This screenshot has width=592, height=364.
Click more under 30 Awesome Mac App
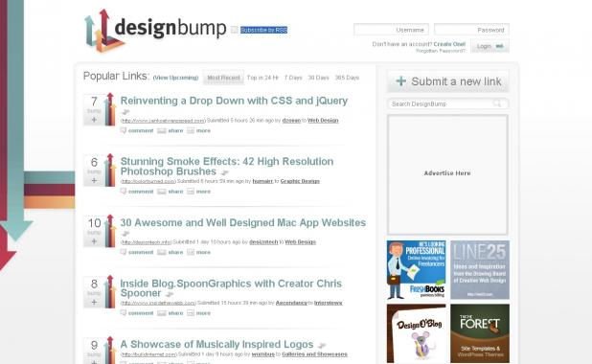(199, 252)
